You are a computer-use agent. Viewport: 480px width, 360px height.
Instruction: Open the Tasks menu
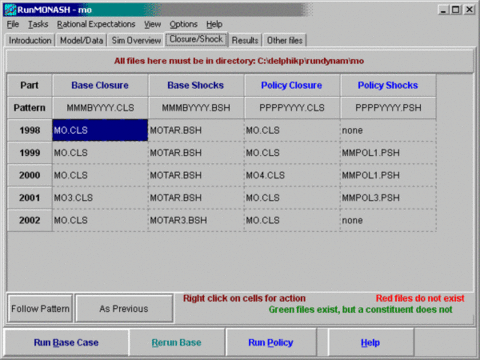click(38, 24)
